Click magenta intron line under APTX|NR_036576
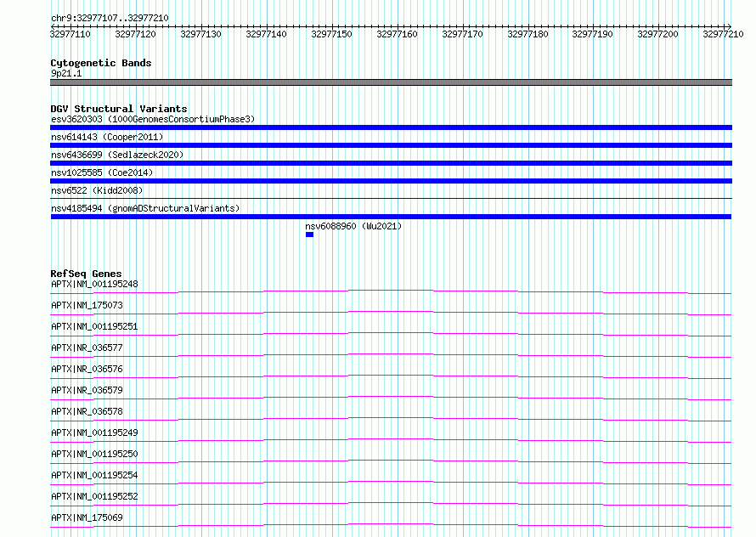This screenshot has width=756, height=537. pos(391,376)
